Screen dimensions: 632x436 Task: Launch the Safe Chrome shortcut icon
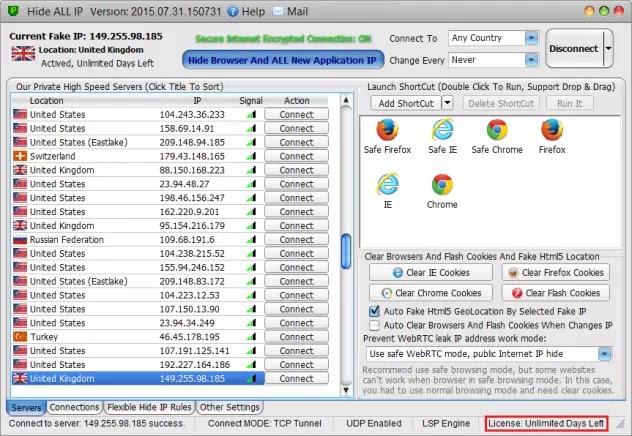(x=497, y=130)
